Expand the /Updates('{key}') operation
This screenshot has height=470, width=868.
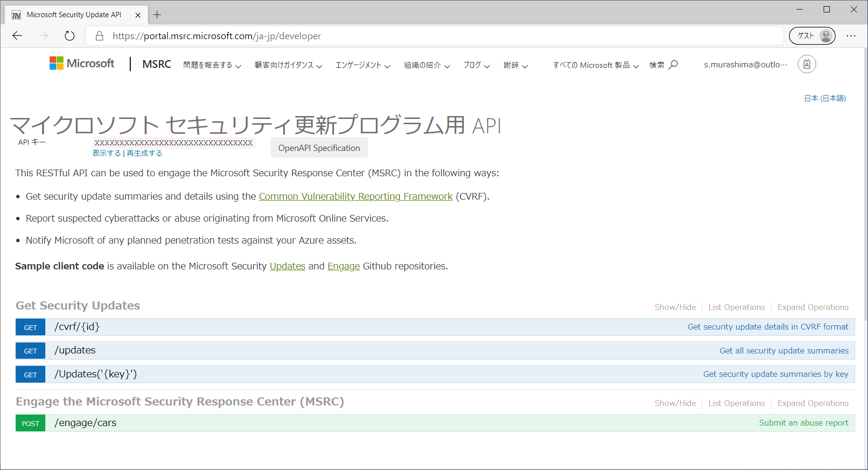pos(95,374)
